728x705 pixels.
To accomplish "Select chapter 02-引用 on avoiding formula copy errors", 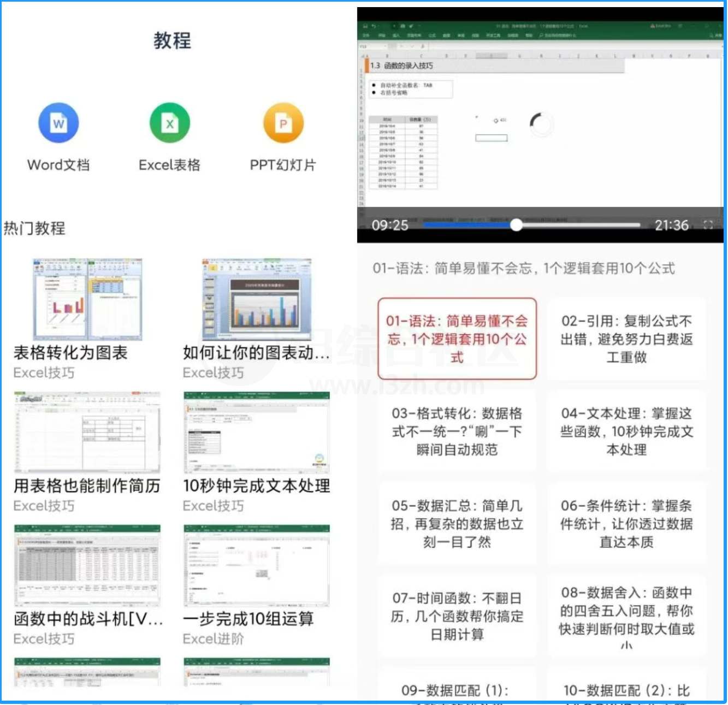I will click(x=626, y=339).
